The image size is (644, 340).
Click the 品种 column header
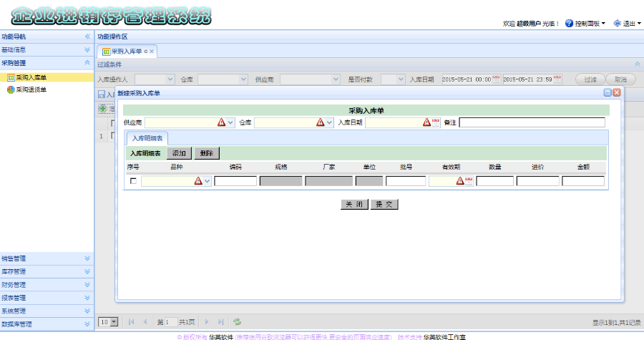pos(177,167)
